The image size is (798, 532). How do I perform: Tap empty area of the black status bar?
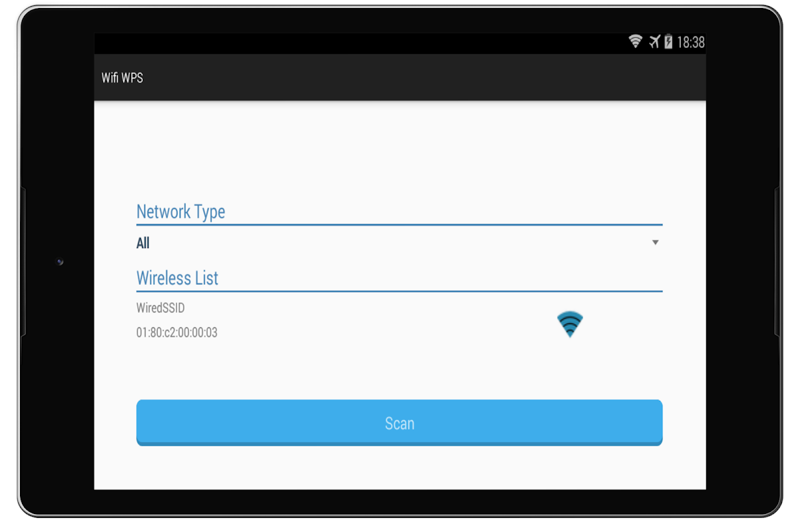[x=359, y=43]
